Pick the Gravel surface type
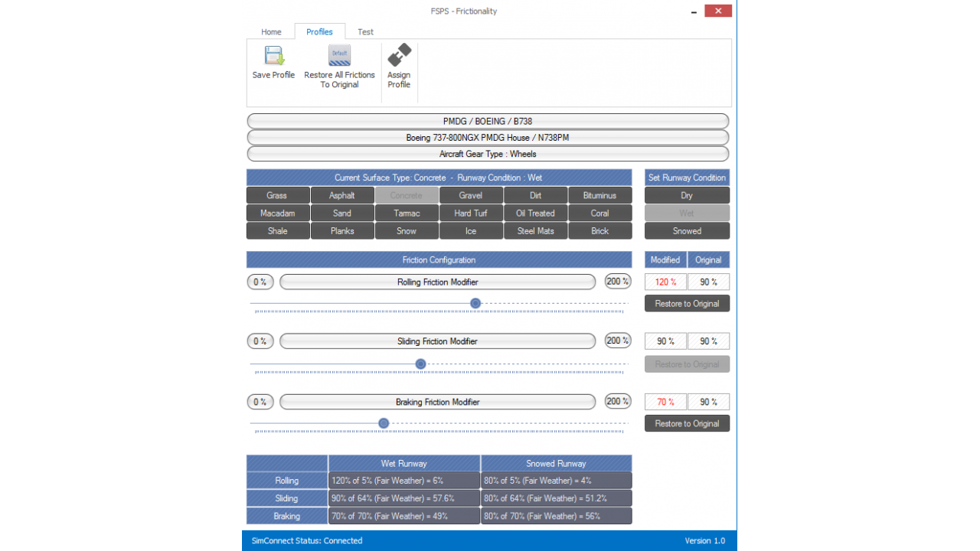The width and height of the screenshot is (980, 551). pos(471,195)
